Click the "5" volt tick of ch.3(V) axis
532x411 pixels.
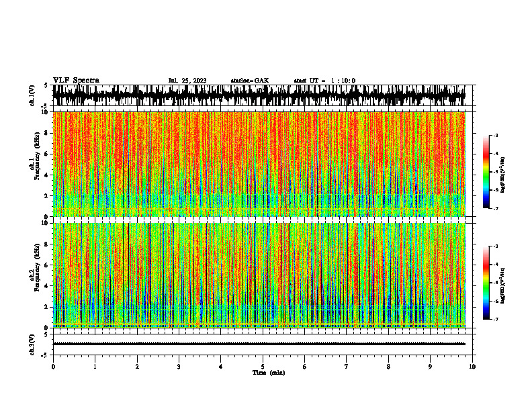(x=46, y=335)
